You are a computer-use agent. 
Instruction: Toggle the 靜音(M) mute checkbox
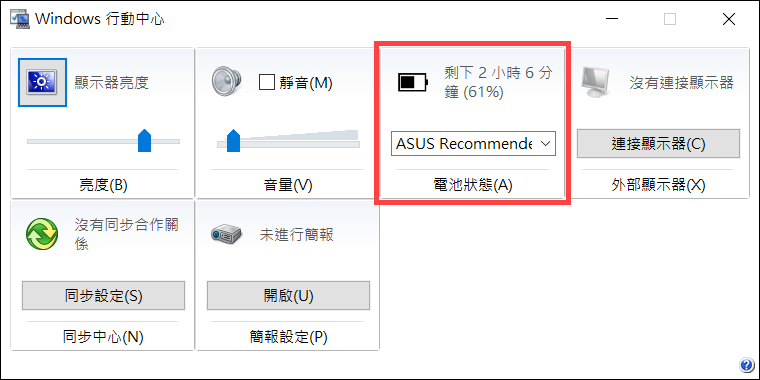coord(267,82)
